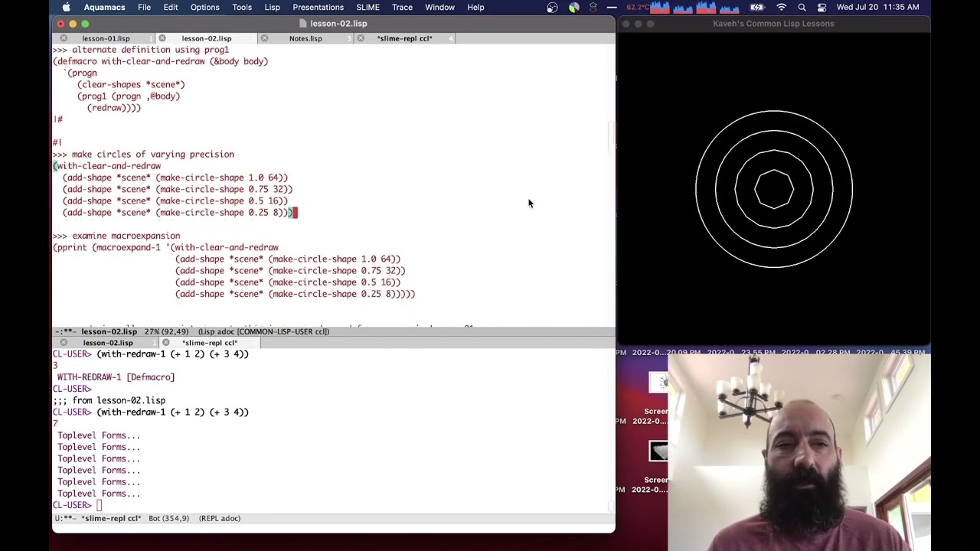This screenshot has width=980, height=551.
Task: Click the ';;; from lesson-02.lisp' REPL line
Action: pos(109,400)
